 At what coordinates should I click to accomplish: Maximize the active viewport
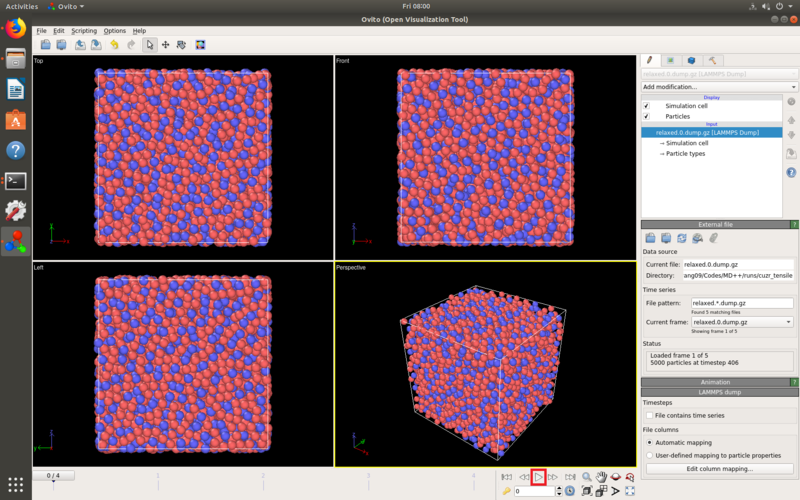point(630,491)
